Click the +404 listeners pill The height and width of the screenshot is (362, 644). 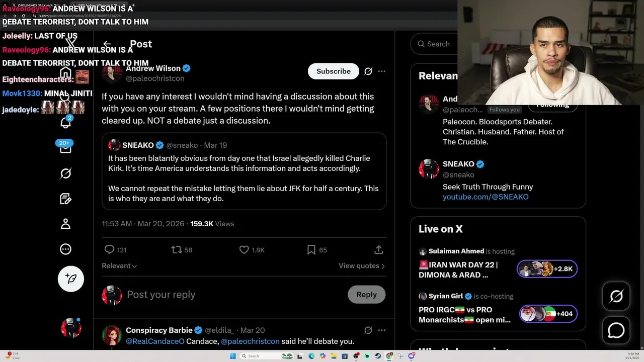coord(548,314)
